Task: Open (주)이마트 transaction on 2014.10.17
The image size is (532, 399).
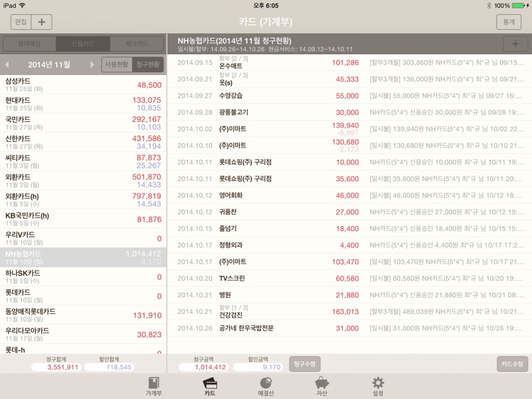Action: point(350,262)
